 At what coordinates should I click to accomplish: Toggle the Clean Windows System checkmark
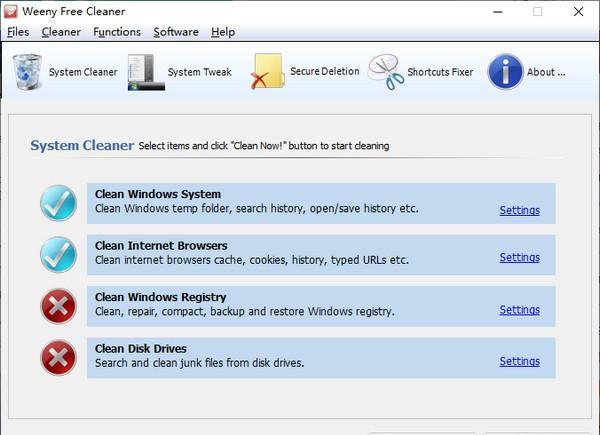coord(59,203)
